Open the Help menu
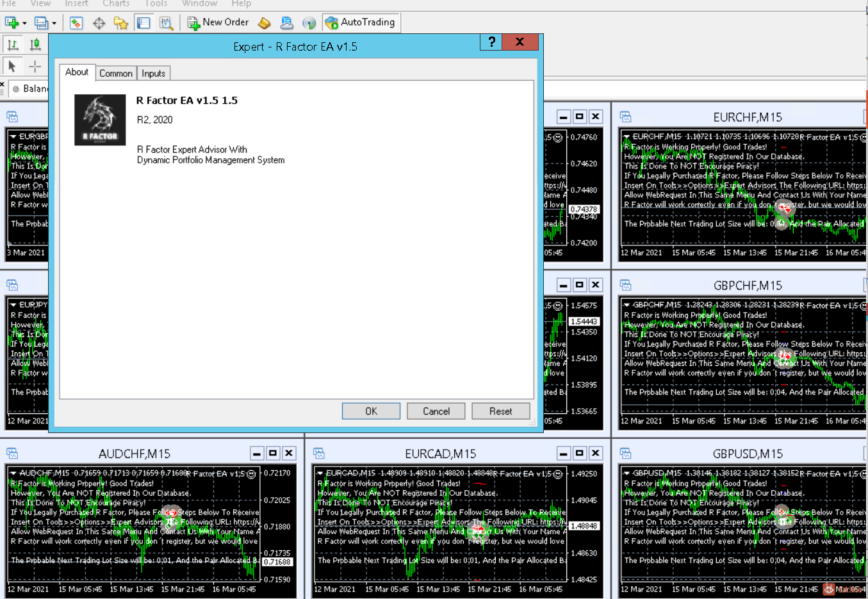The height and width of the screenshot is (599, 868). (x=242, y=3)
